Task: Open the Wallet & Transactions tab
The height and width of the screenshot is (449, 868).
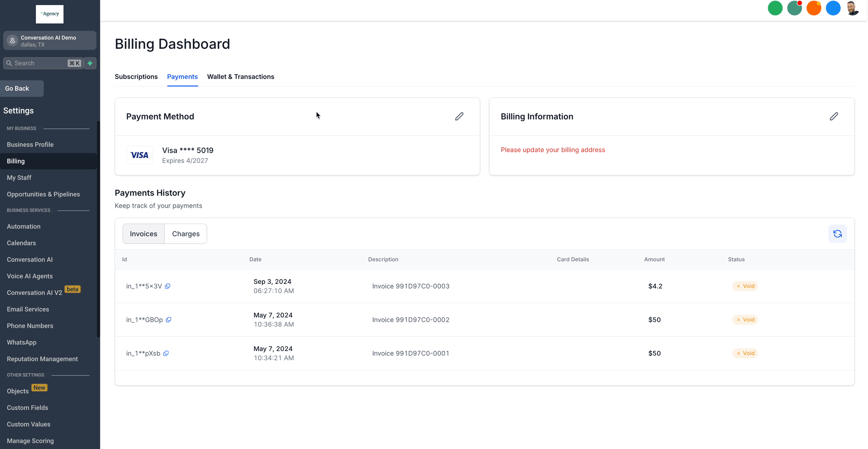Action: [x=241, y=77]
